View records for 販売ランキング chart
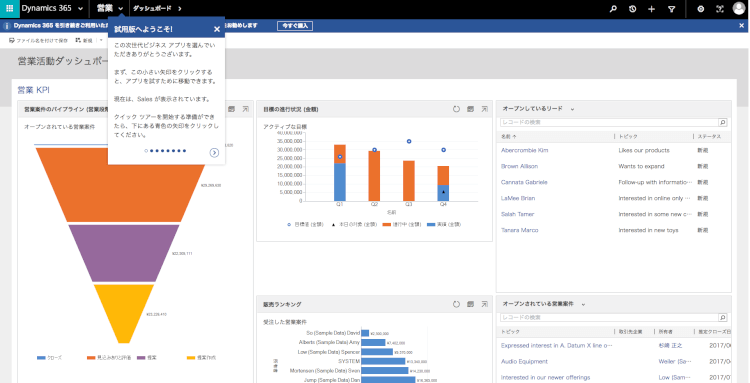Screen dimensions: 750x383 pyautogui.click(x=471, y=304)
